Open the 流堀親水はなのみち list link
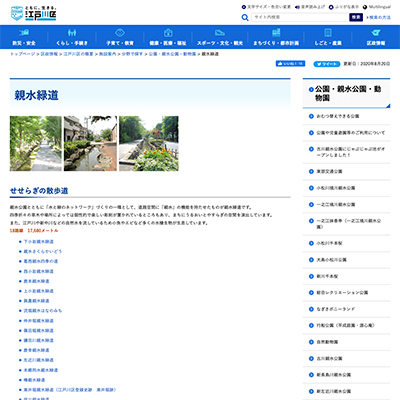Screen dimensions: 400x400 [43, 311]
